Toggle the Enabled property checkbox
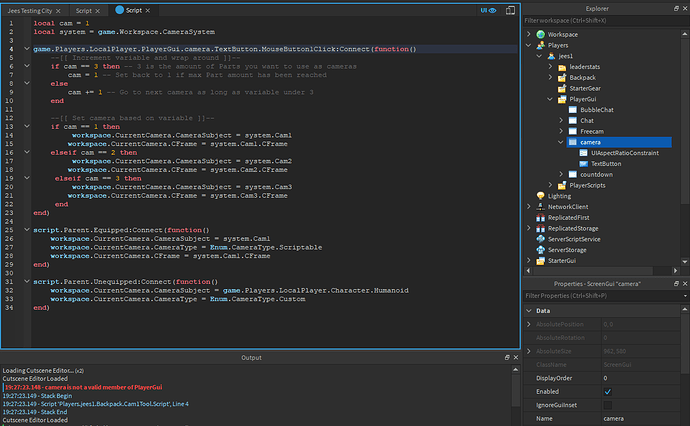The width and height of the screenshot is (690, 426). pos(608,392)
